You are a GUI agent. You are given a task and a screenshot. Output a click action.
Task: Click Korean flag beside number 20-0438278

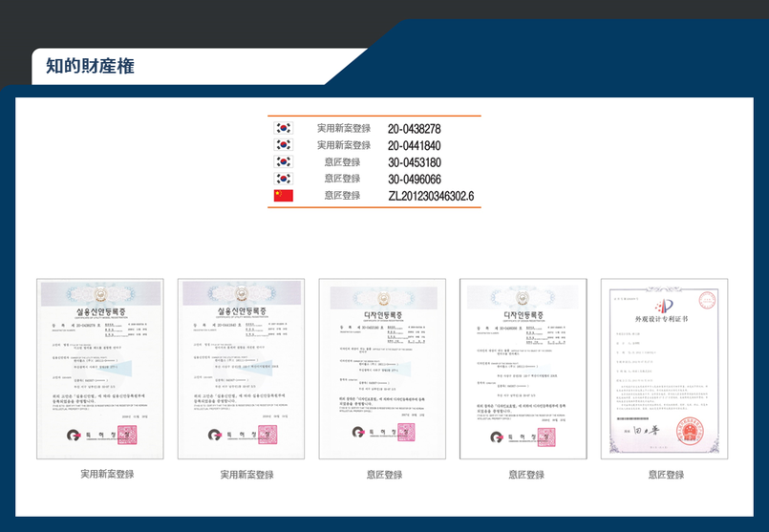[x=284, y=128]
